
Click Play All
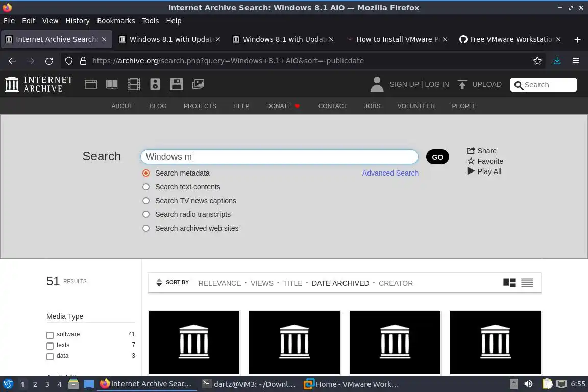(484, 171)
